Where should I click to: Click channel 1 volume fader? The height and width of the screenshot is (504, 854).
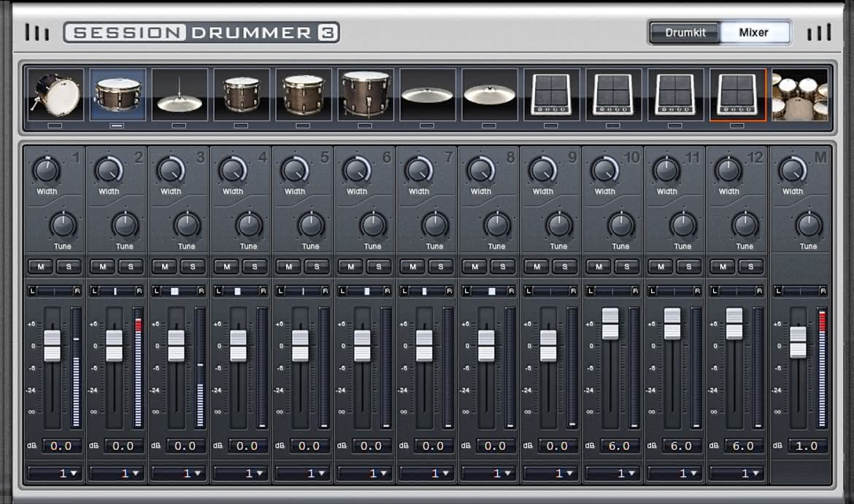pos(53,346)
